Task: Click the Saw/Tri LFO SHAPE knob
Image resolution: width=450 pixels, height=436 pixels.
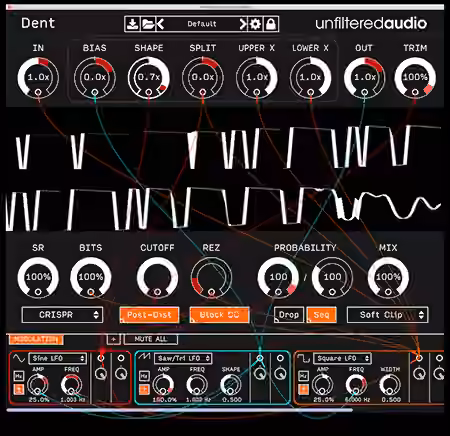Action: click(231, 385)
